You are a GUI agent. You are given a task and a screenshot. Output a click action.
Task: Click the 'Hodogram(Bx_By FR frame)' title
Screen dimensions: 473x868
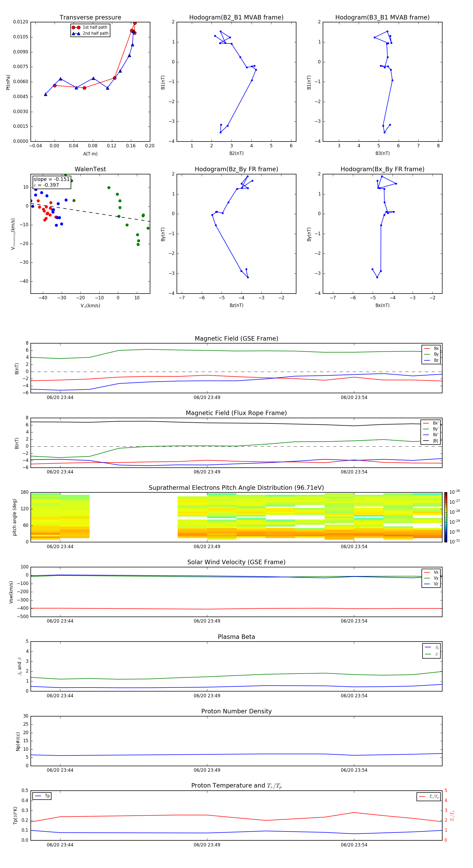click(x=382, y=169)
